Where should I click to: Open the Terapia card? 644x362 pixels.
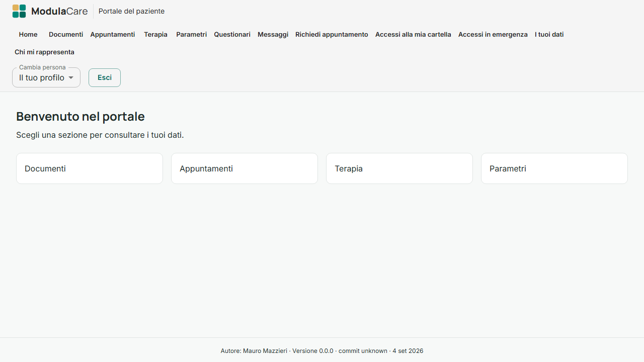click(399, 168)
